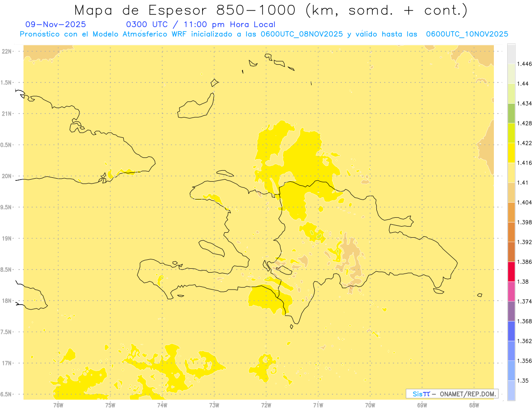Click the valid-until time "0600UTC_10NOV2025"
This screenshot has height=411, width=532.
click(x=467, y=34)
